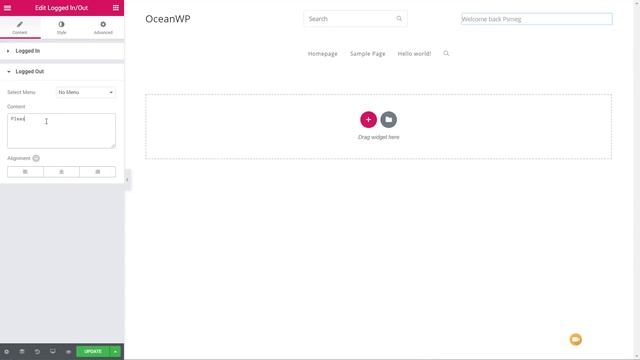Click the page vertical scrollbar
This screenshot has height=360, width=640.
(x=636, y=180)
